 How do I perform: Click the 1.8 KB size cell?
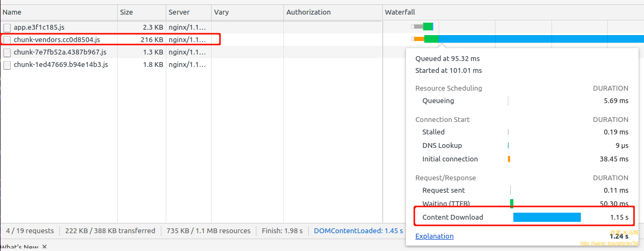tap(153, 64)
